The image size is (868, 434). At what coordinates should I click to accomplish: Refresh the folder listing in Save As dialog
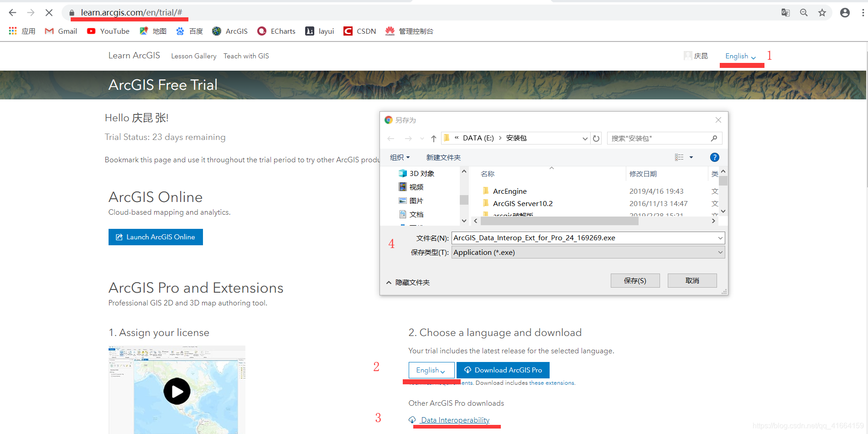click(596, 138)
